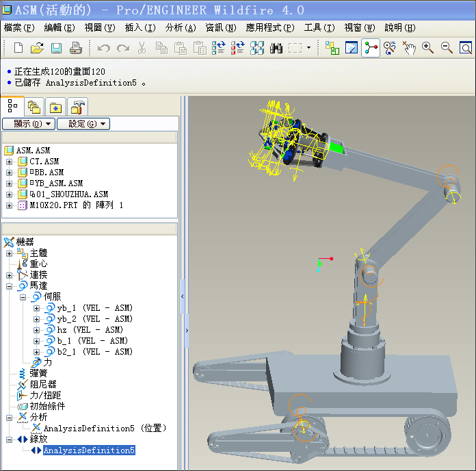Open the 設定(G) dropdown button
The image size is (476, 471).
coord(83,124)
